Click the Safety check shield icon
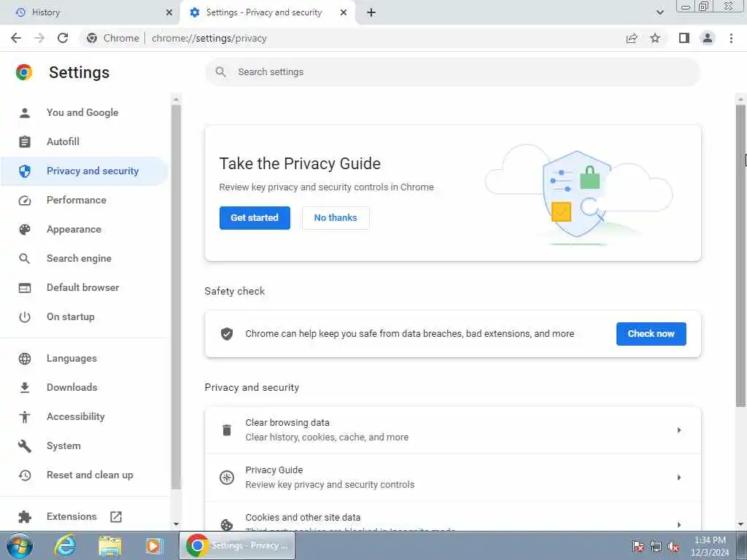Viewport: 747px width, 560px height. coord(227,334)
